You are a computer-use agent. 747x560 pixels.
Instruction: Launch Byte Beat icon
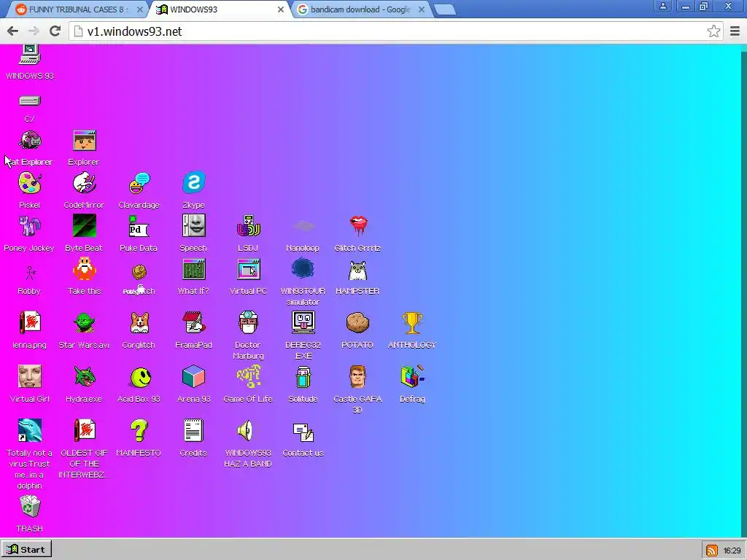point(85,226)
